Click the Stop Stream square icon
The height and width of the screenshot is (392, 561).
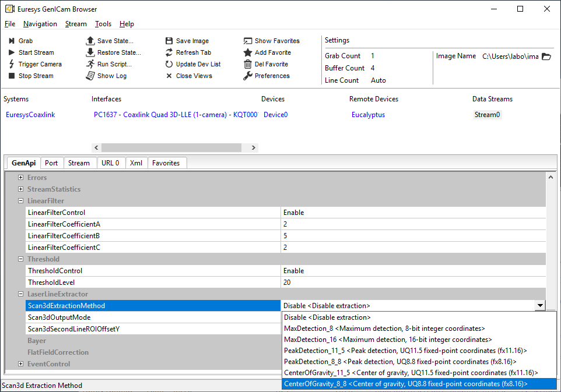12,76
